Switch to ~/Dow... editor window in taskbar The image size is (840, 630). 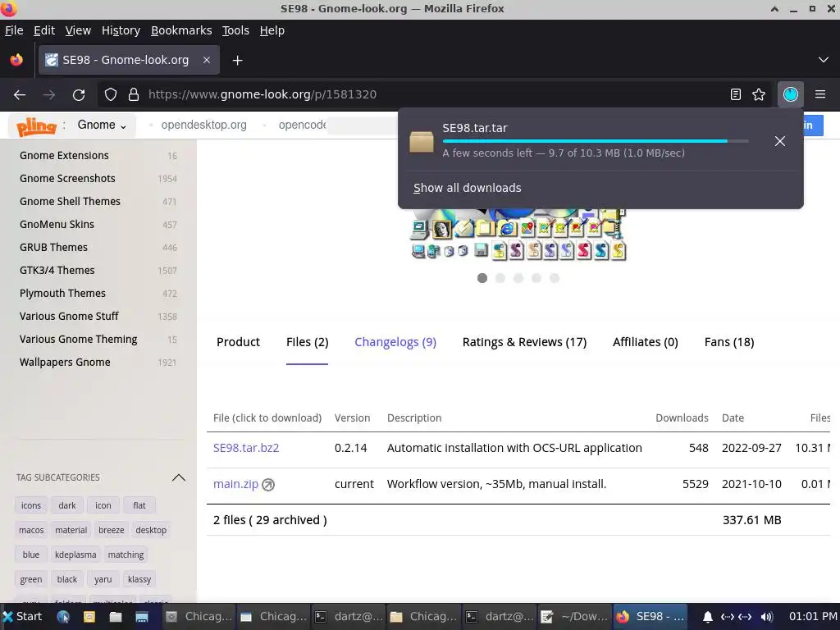point(574,617)
